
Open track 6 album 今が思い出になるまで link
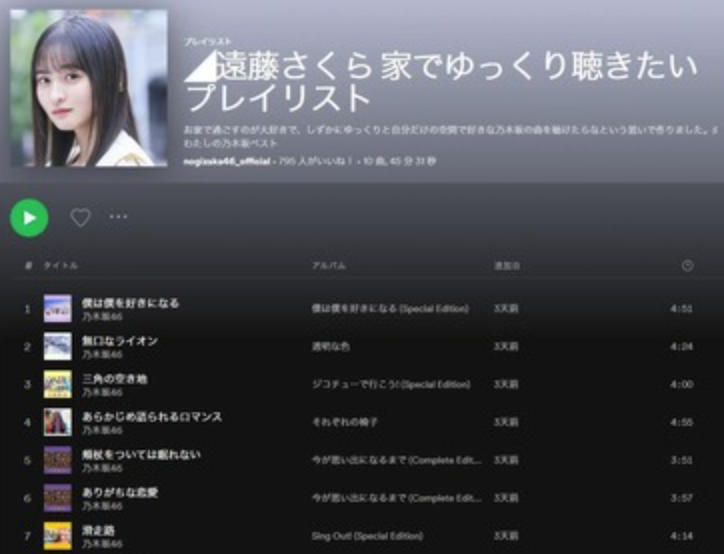coord(397,498)
